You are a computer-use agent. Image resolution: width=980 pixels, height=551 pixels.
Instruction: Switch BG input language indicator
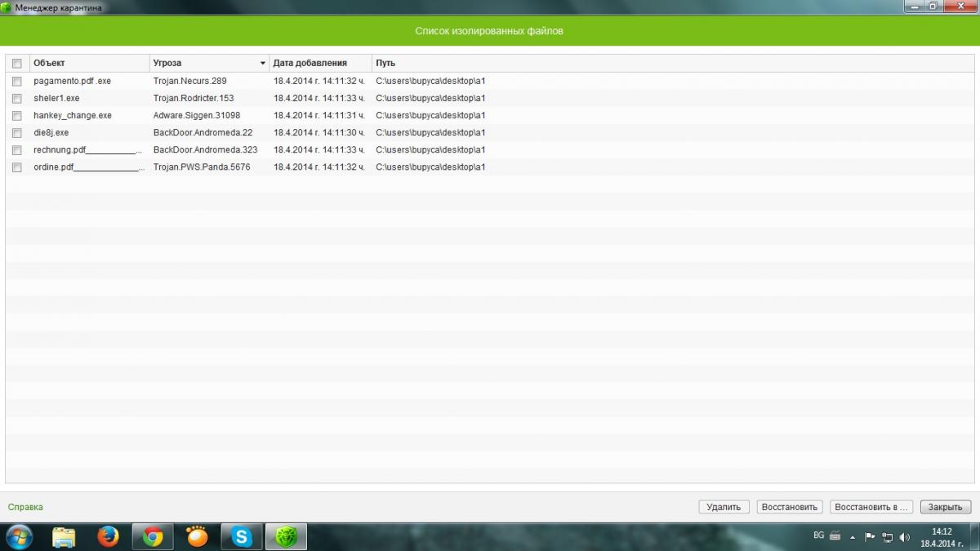pos(819,535)
